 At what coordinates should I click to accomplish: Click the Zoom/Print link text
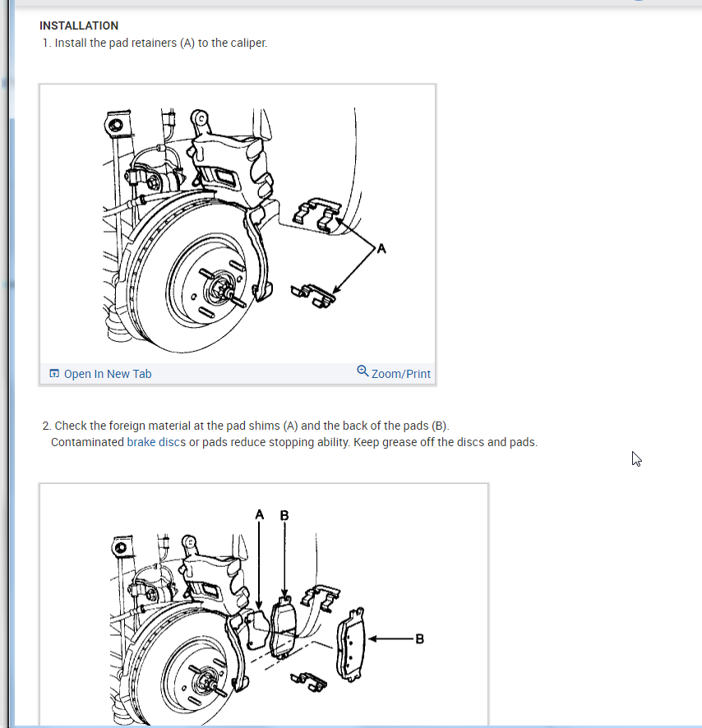point(401,374)
